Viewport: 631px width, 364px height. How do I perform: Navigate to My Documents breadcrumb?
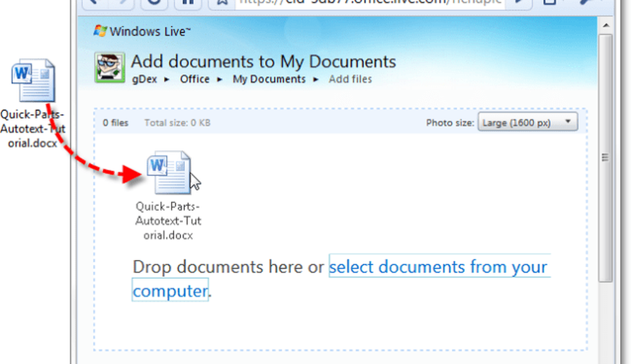269,79
